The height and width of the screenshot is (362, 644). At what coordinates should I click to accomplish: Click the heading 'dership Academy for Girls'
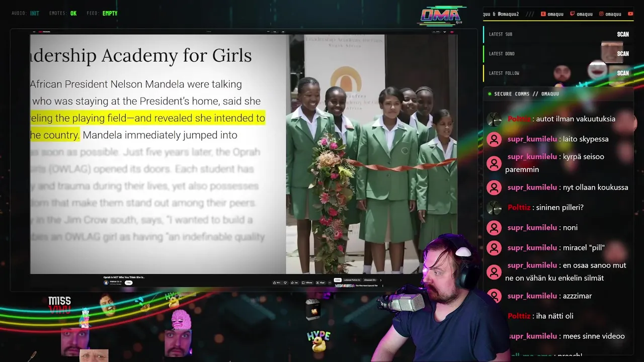click(141, 55)
